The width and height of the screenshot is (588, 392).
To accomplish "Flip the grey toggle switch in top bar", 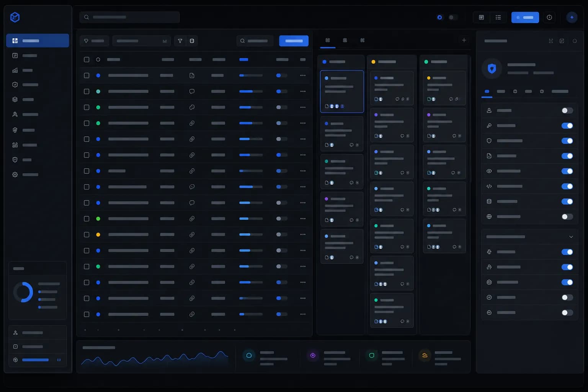I will click(453, 17).
